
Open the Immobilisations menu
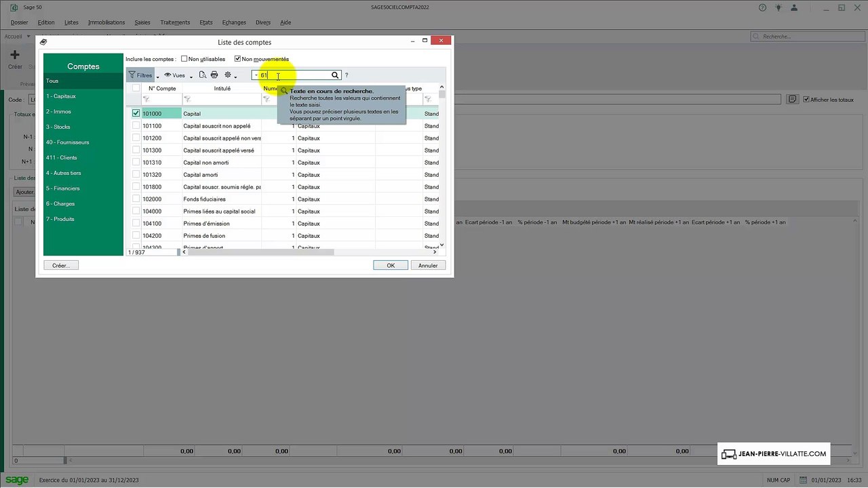pyautogui.click(x=106, y=22)
